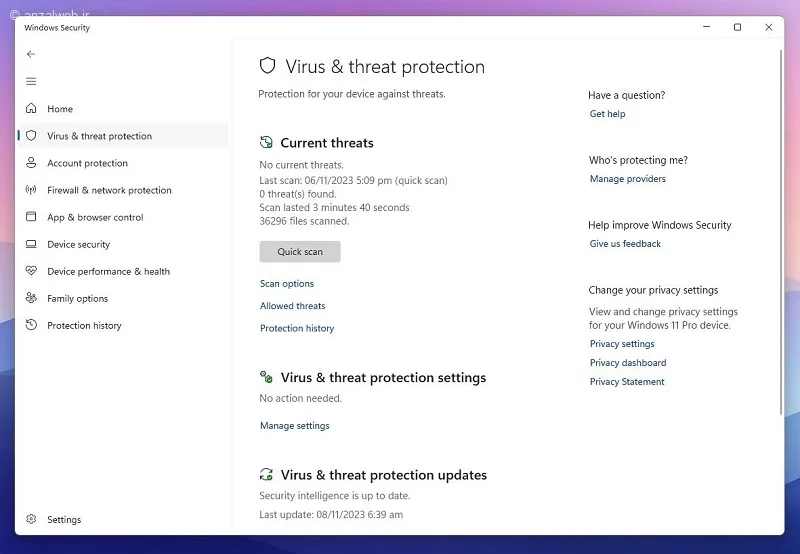The image size is (800, 554).
Task: Click the Settings gear icon
Action: 31,519
